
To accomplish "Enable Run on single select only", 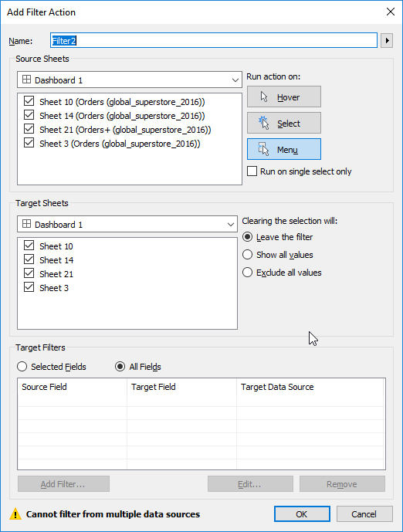I will point(252,171).
